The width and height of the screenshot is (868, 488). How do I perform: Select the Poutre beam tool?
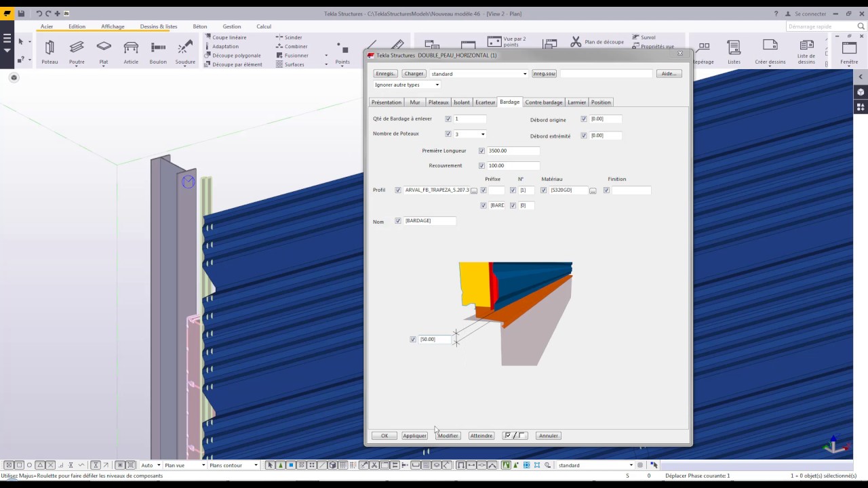[77, 52]
